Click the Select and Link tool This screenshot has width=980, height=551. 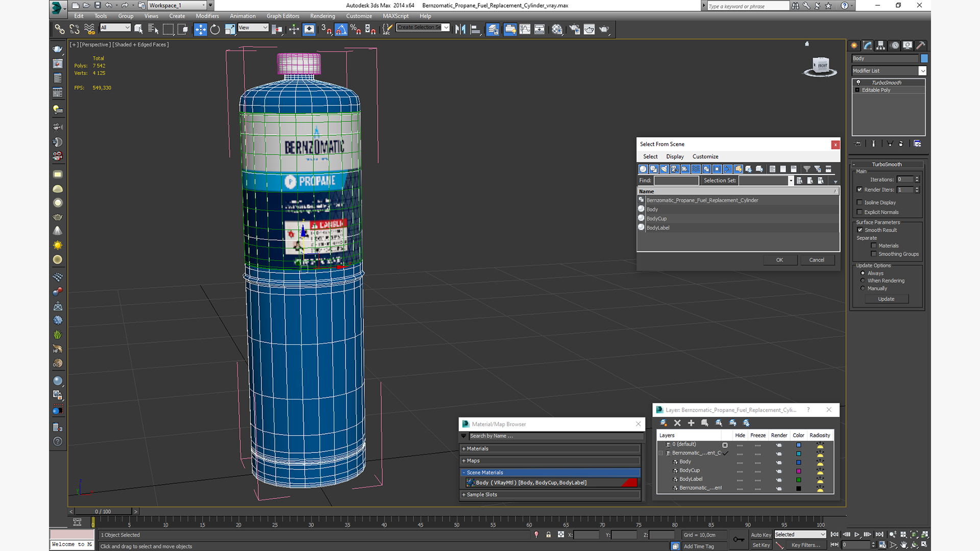click(x=60, y=30)
